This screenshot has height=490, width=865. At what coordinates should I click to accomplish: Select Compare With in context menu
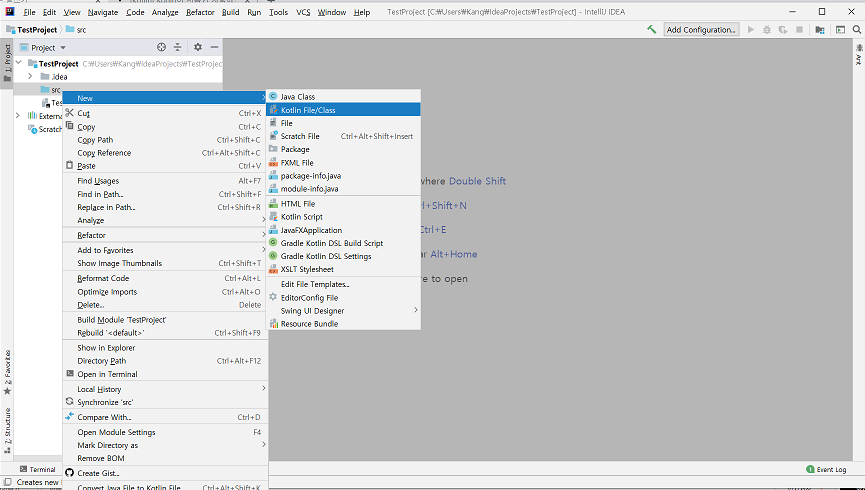[x=165, y=417]
